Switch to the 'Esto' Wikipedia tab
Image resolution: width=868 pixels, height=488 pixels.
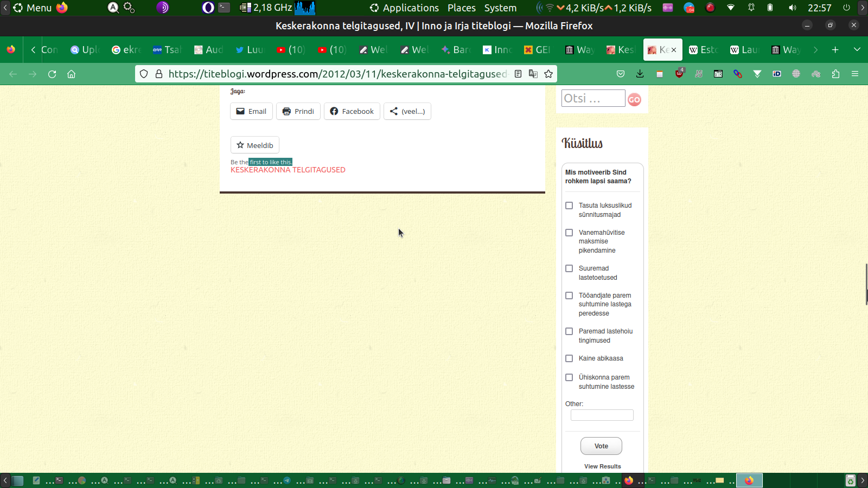pyautogui.click(x=703, y=50)
